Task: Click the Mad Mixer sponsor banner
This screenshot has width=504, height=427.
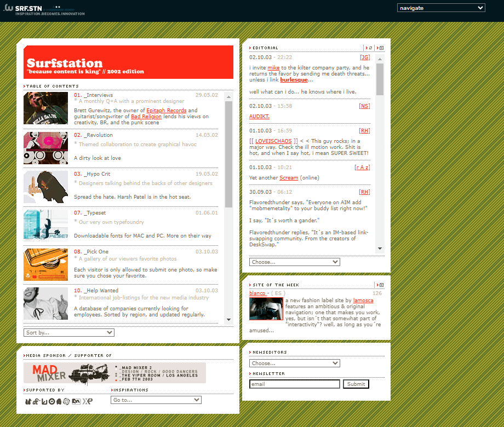Action: 114,373
